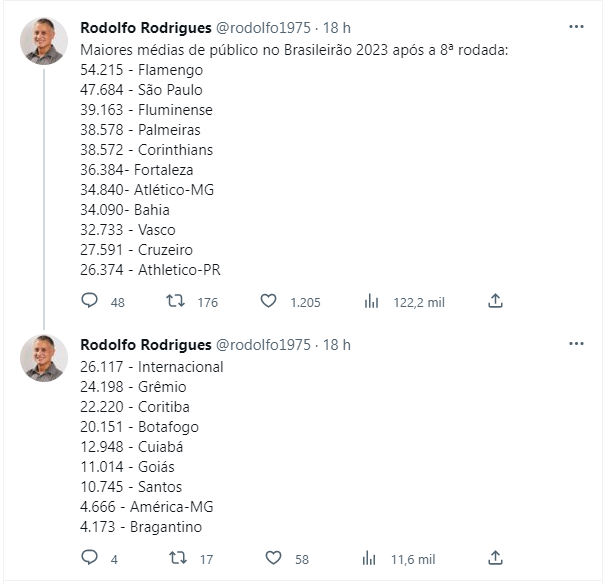Viewport: 605px width, 584px height.
Task: Share the second tweet listing Internacional
Action: click(495, 557)
